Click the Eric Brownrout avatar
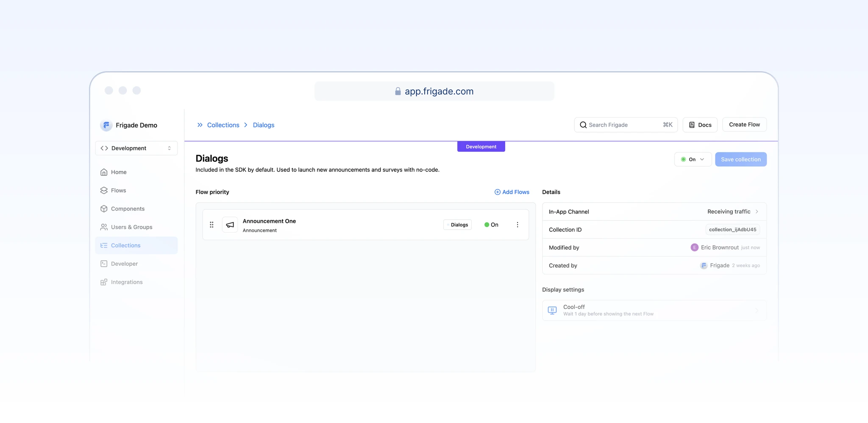Screen dimensions: 868x423 point(694,248)
